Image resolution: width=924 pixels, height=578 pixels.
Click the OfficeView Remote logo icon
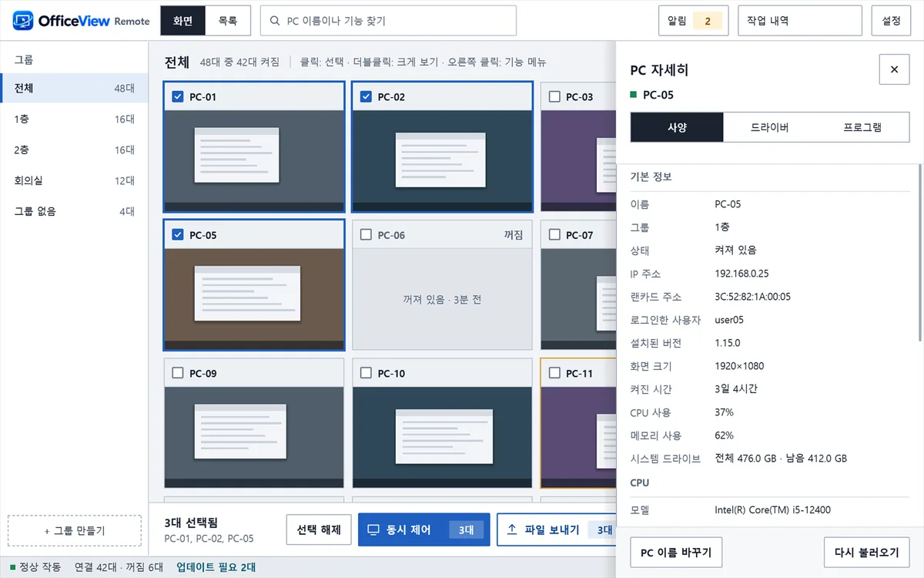pos(23,21)
